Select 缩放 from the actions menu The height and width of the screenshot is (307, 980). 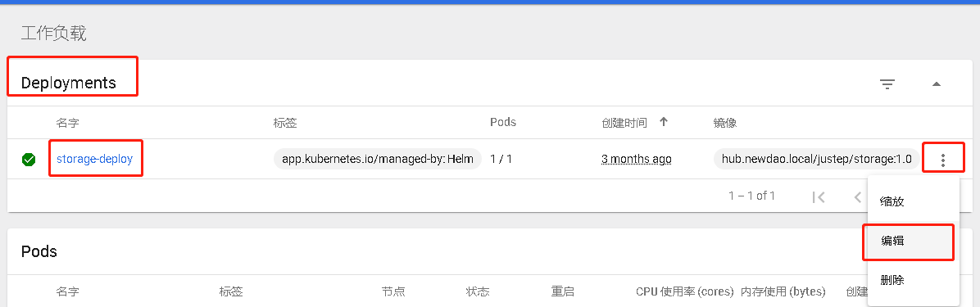892,201
